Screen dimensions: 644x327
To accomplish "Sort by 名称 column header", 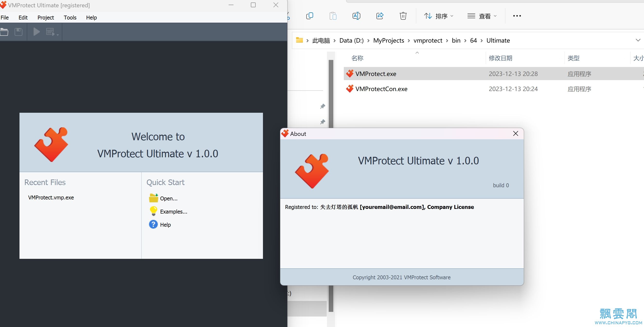I will (357, 58).
